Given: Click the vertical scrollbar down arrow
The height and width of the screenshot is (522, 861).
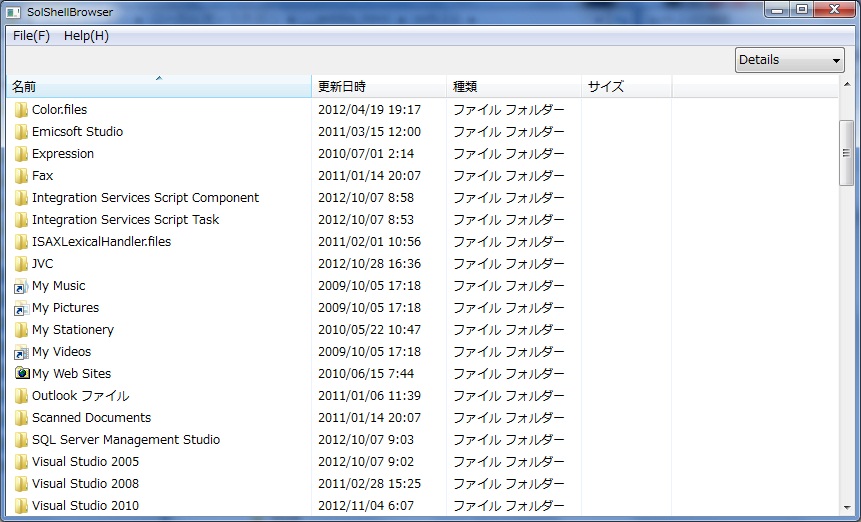Looking at the screenshot, I should 847,508.
